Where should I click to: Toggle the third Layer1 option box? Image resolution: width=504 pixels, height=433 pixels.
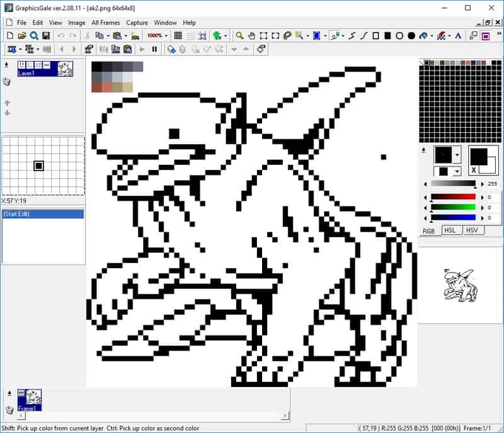[x=38, y=65]
